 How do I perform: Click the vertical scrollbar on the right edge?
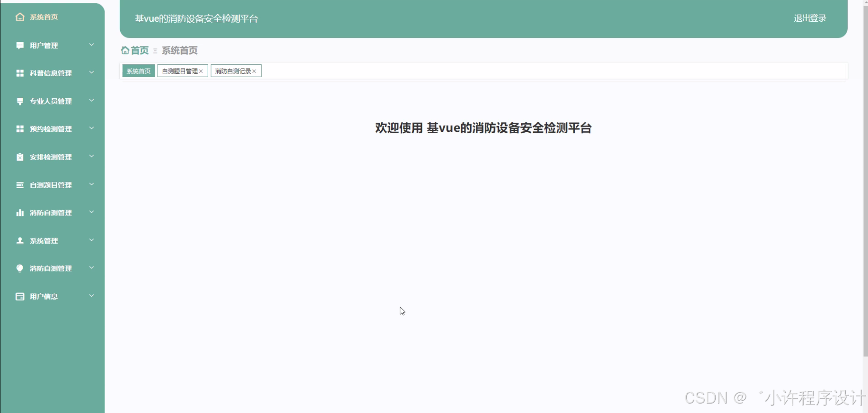click(x=865, y=180)
